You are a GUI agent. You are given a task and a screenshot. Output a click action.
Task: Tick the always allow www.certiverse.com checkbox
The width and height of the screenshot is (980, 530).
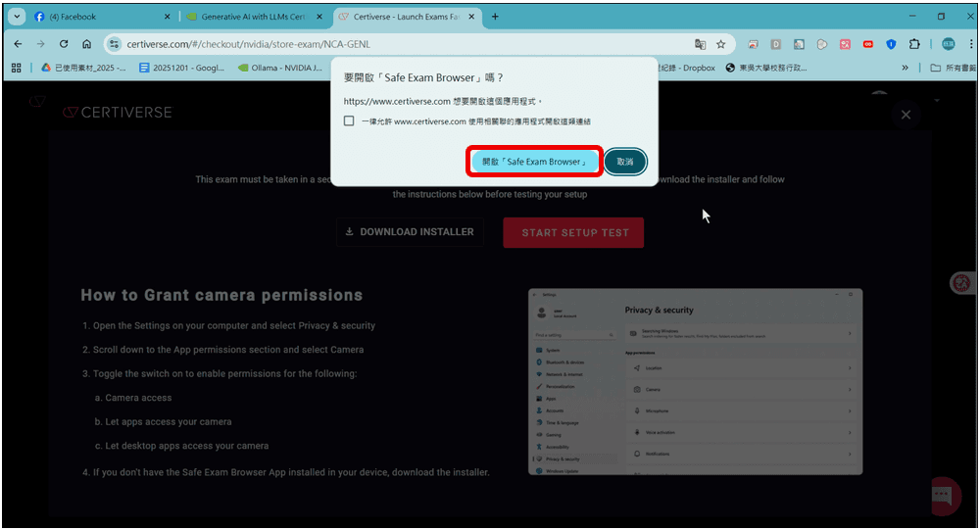(x=349, y=120)
